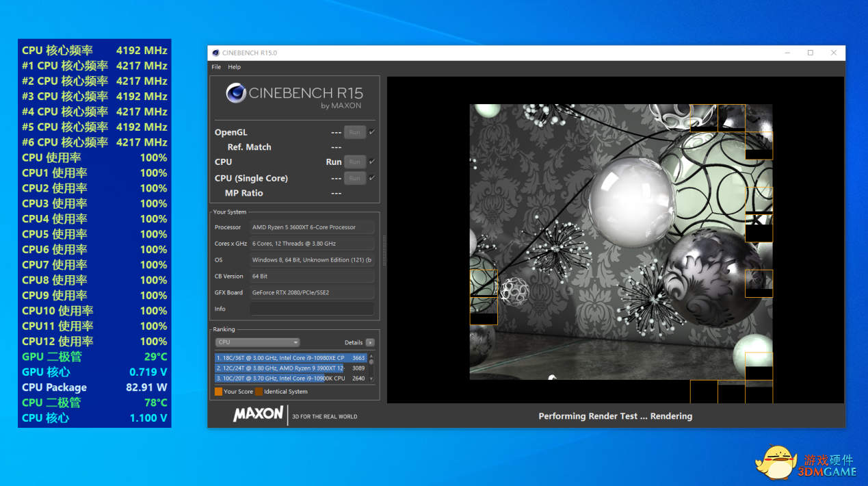The image size is (868, 486).
Task: Click the GPU 核心 0.719 V reading
Action: [94, 372]
